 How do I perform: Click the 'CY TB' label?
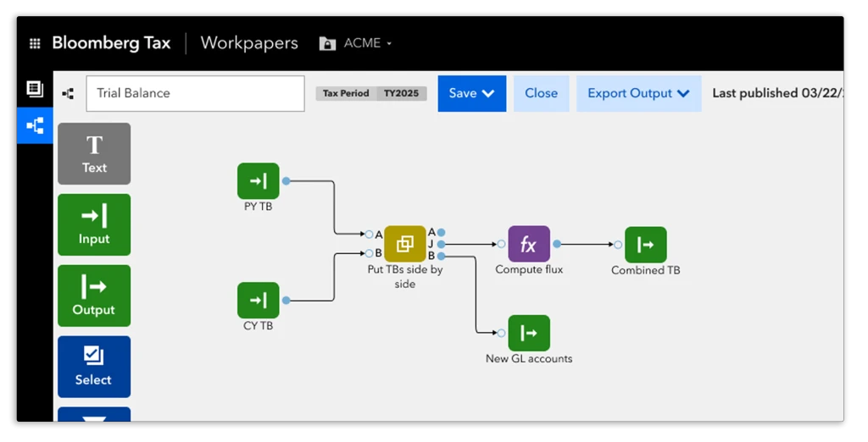point(259,326)
